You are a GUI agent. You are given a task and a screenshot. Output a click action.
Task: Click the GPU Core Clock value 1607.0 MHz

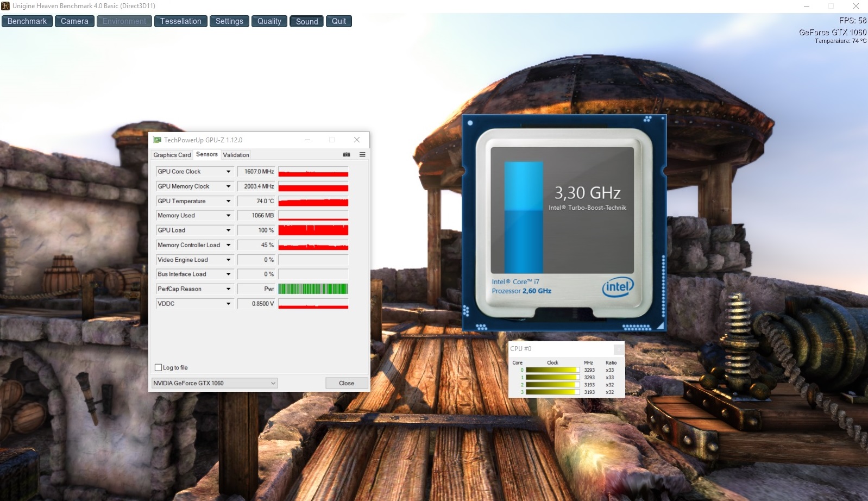(x=257, y=172)
